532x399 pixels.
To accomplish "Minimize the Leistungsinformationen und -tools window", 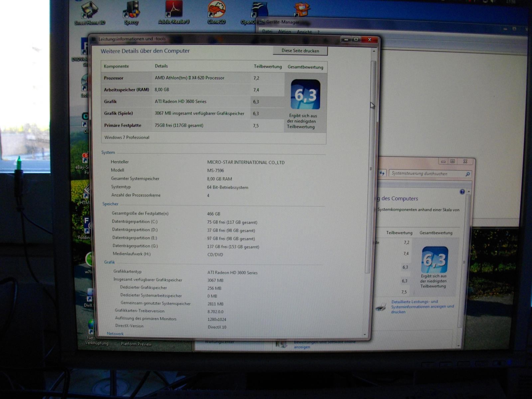I will click(346, 40).
